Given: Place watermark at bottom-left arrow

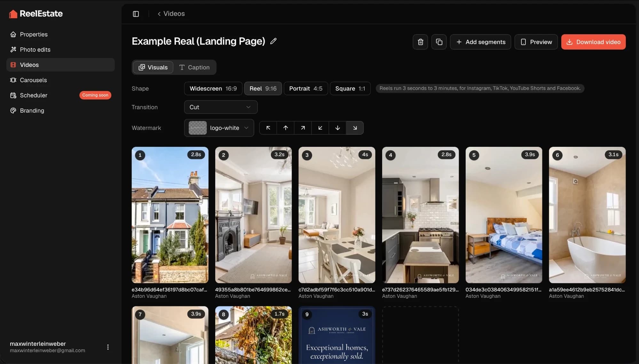Looking at the screenshot, I should 320,128.
